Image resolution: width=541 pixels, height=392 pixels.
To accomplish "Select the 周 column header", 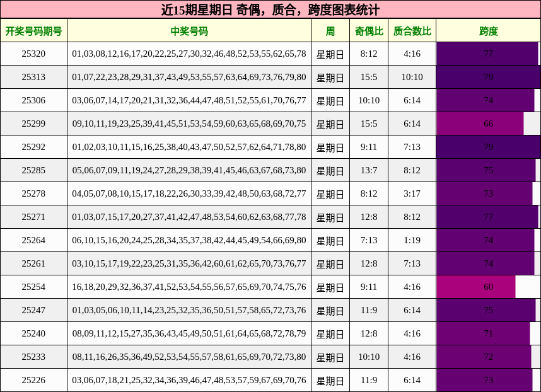I will pyautogui.click(x=329, y=31).
